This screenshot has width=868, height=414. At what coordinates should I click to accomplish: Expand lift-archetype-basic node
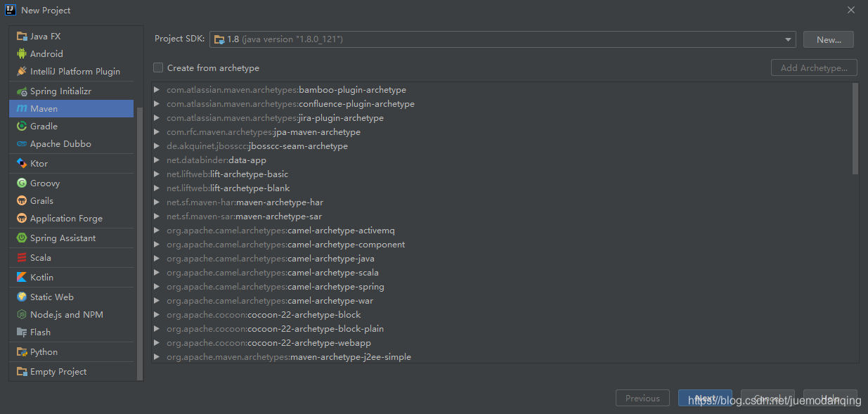pos(157,174)
